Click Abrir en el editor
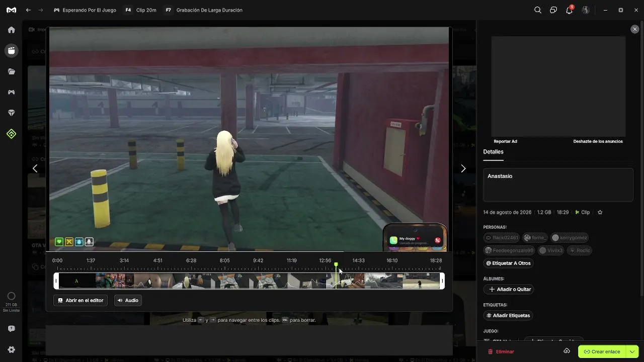 80,300
